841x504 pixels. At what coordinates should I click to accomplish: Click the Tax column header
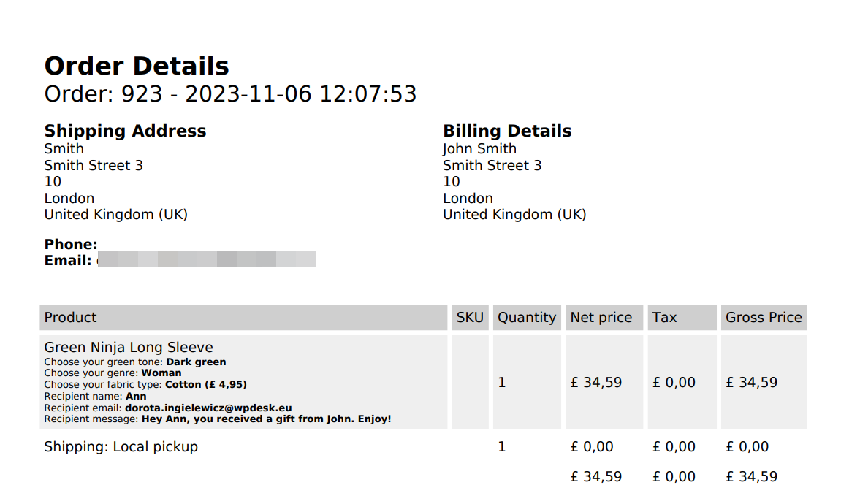(664, 318)
